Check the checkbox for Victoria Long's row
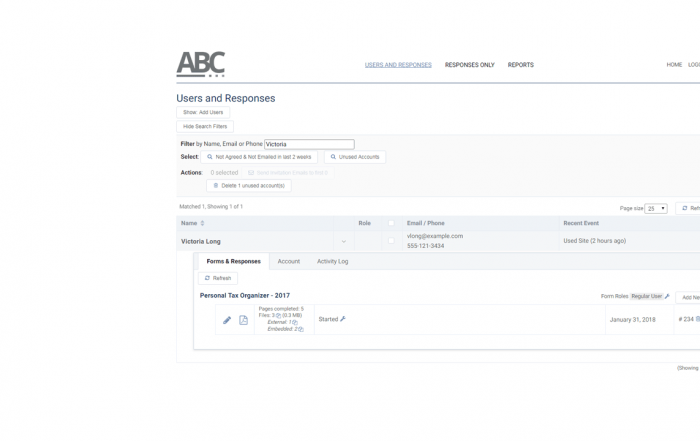700x441 pixels. click(391, 241)
